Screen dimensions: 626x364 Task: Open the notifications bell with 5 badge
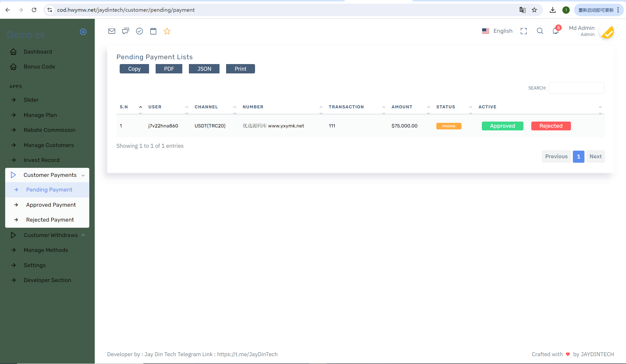[x=556, y=31]
